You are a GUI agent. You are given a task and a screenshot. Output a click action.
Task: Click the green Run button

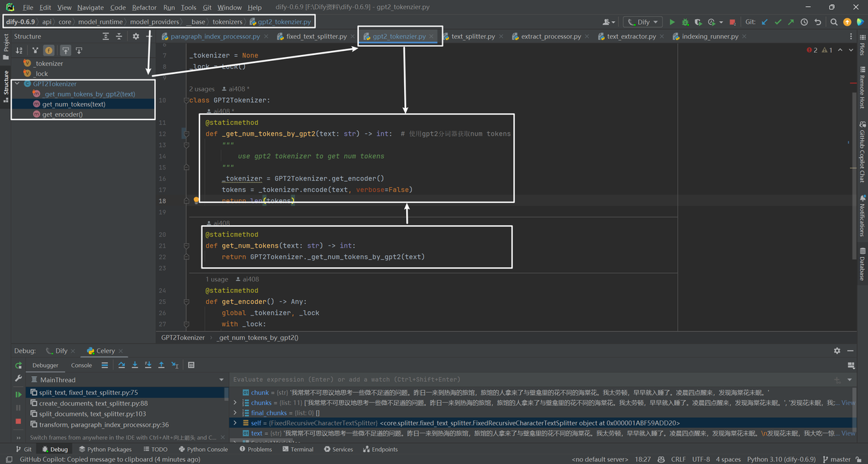coord(672,22)
